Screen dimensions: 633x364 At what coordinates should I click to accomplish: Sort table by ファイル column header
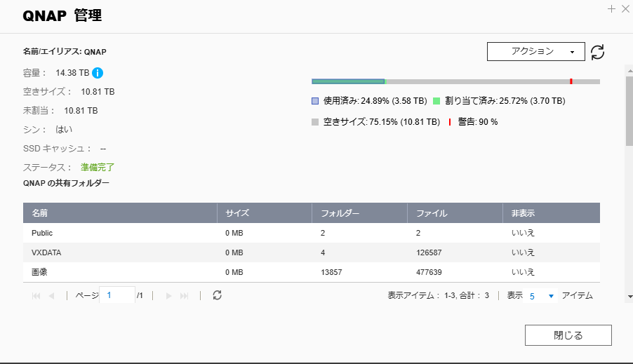click(455, 213)
